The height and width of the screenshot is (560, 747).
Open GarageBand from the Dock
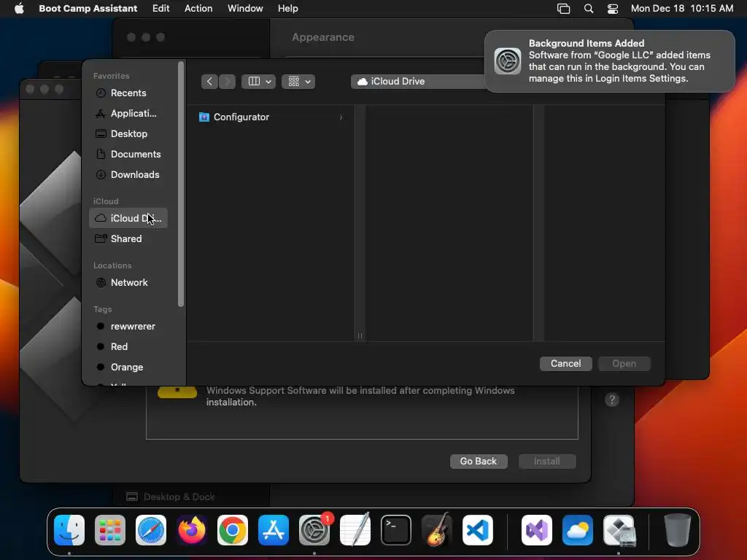point(437,530)
